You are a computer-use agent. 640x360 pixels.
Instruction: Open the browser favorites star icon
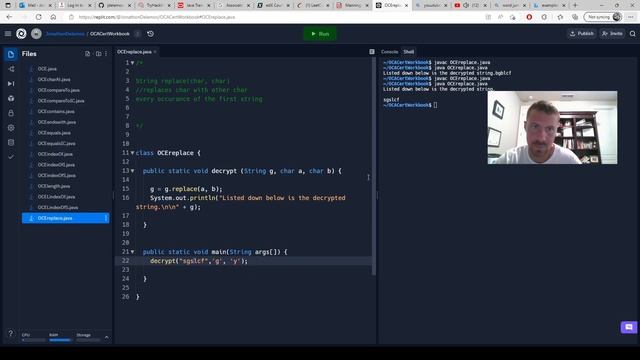(x=560, y=17)
